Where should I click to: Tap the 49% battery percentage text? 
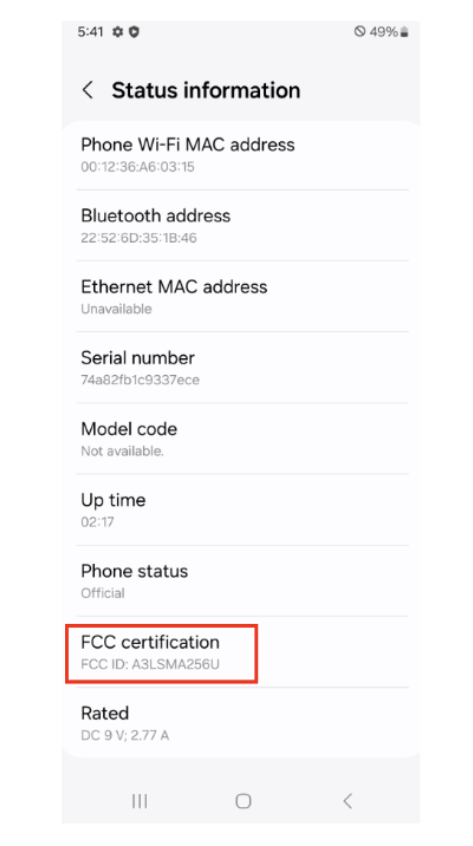coord(383,32)
